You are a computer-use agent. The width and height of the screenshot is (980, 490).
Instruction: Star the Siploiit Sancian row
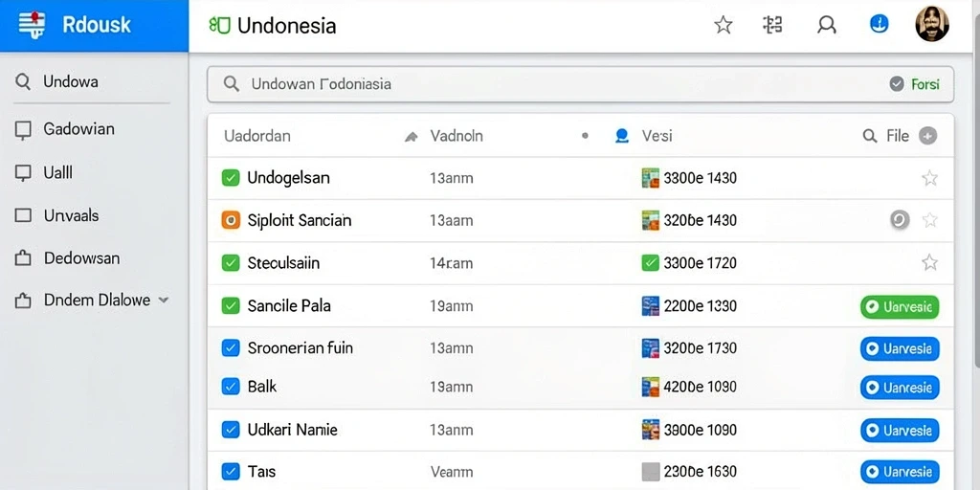point(929,220)
